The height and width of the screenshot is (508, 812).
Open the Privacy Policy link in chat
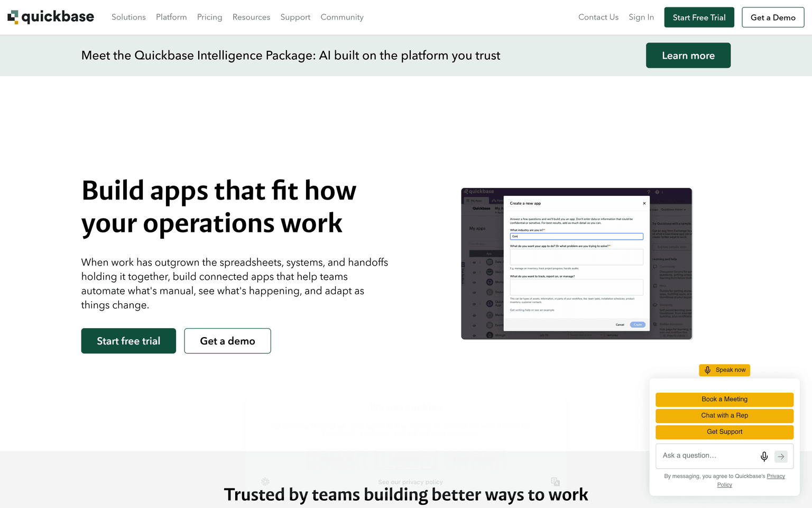tap(776, 476)
